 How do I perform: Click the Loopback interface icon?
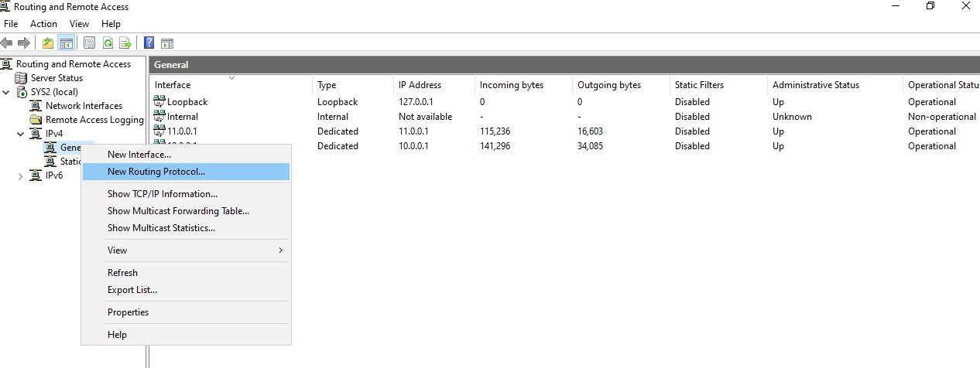coord(160,101)
